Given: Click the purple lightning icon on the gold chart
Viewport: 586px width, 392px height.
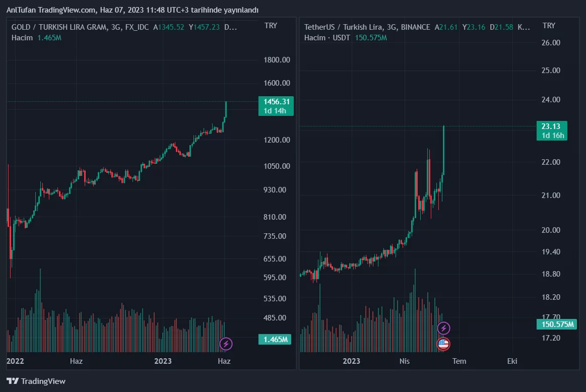Looking at the screenshot, I should tap(226, 344).
